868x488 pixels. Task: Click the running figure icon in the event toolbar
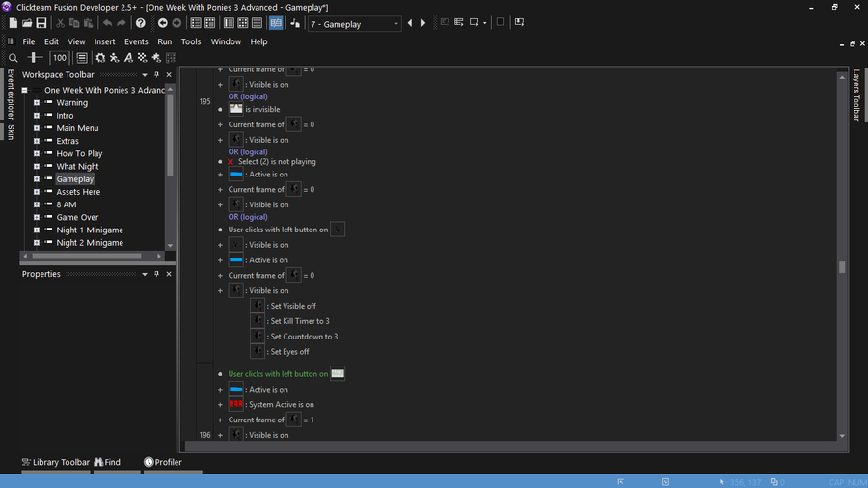114,58
